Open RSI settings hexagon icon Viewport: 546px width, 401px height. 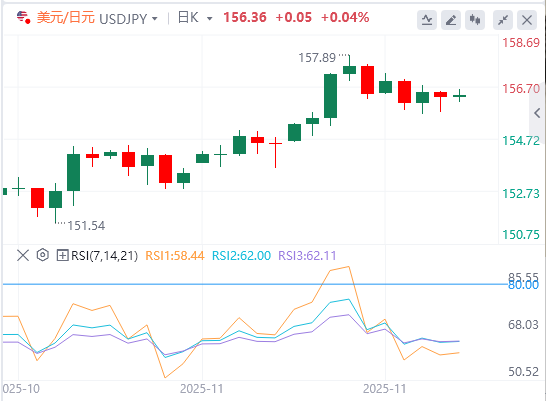click(42, 255)
